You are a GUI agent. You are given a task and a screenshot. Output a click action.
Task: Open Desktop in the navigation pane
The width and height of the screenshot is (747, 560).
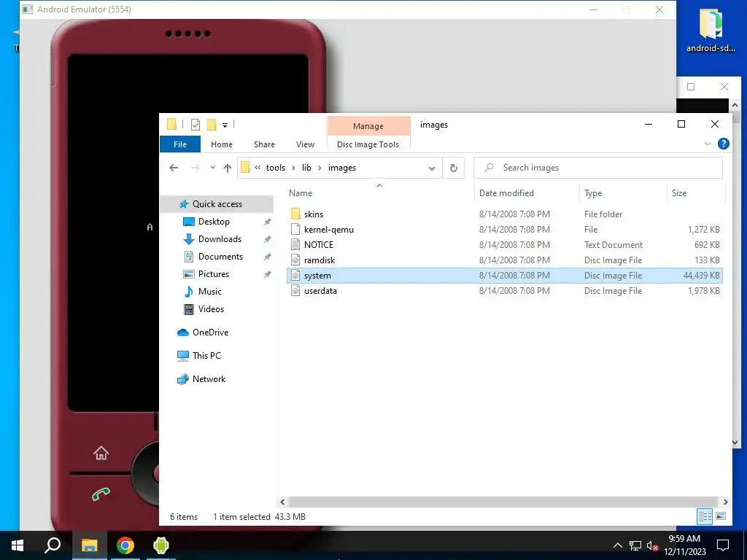[214, 222]
